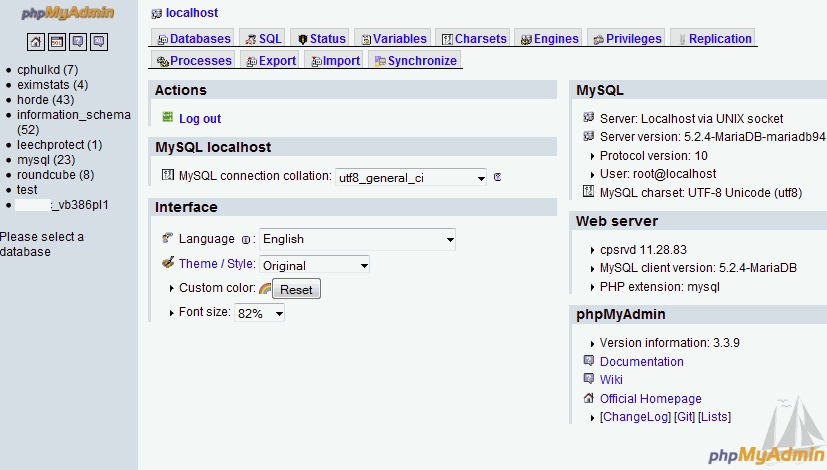Open the ChangeLog link

point(635,417)
